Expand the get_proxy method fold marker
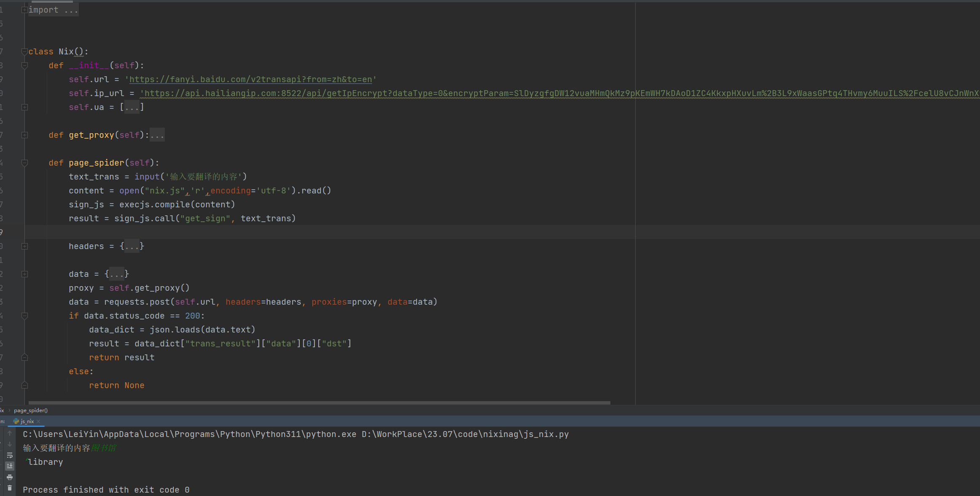The width and height of the screenshot is (980, 496). tap(24, 135)
